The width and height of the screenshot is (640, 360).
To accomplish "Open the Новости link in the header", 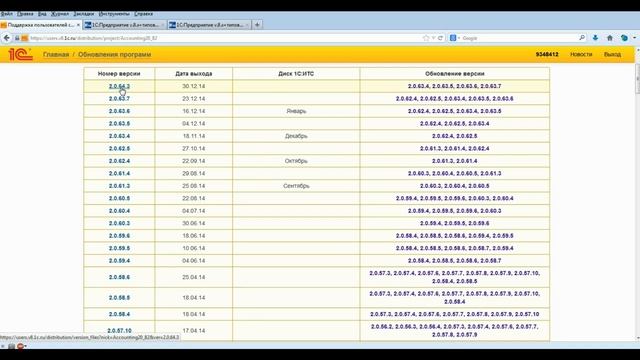I will [581, 54].
